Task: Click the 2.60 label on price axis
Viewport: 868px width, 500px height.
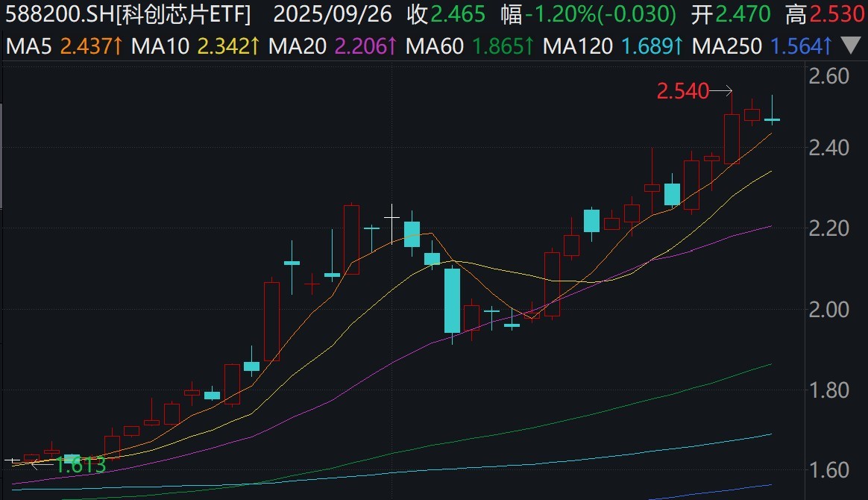Action: coord(829,76)
